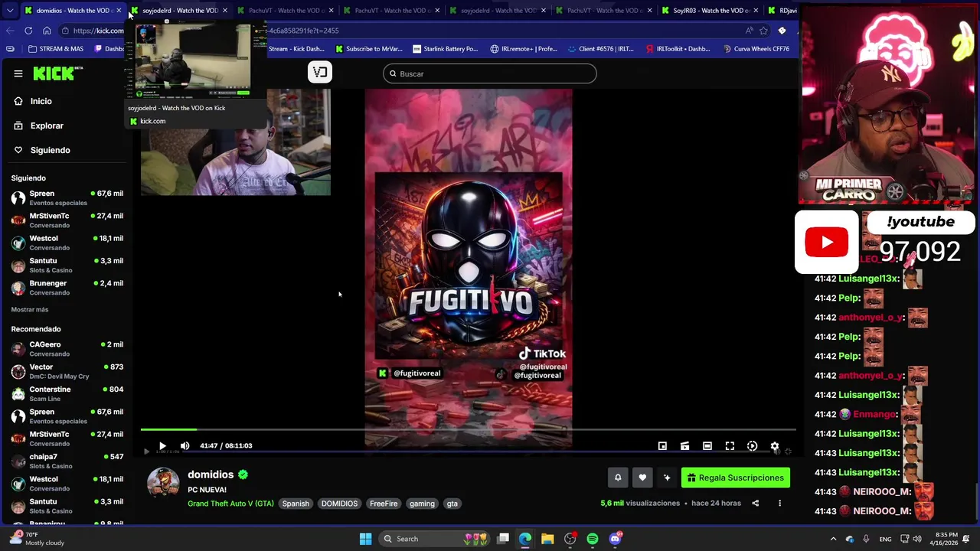Open IRLToolkit Dashboard bookmark
Viewport: 980px width, 551px height.
pos(678,49)
